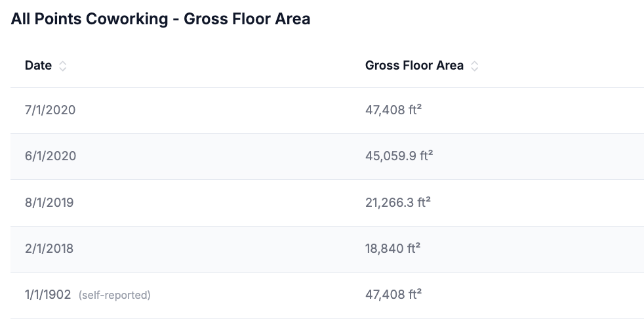Click the 47,408 ft² value in self-reported row
The width and height of the screenshot is (644, 331).
tap(393, 294)
